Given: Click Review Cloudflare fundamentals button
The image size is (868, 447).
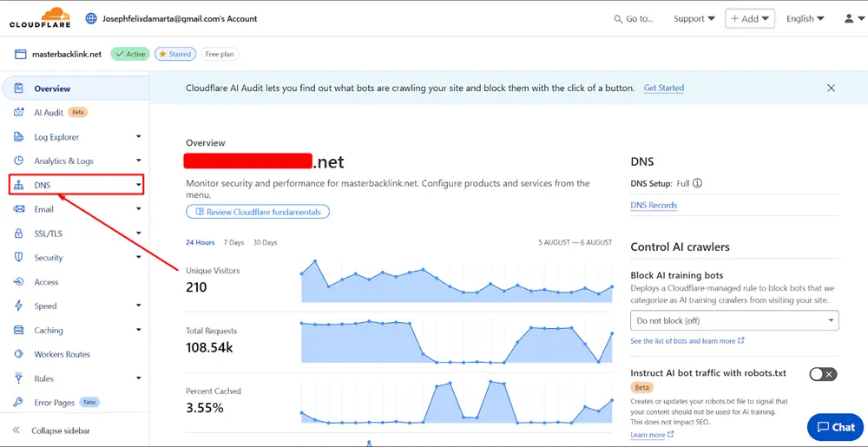Looking at the screenshot, I should pyautogui.click(x=258, y=212).
